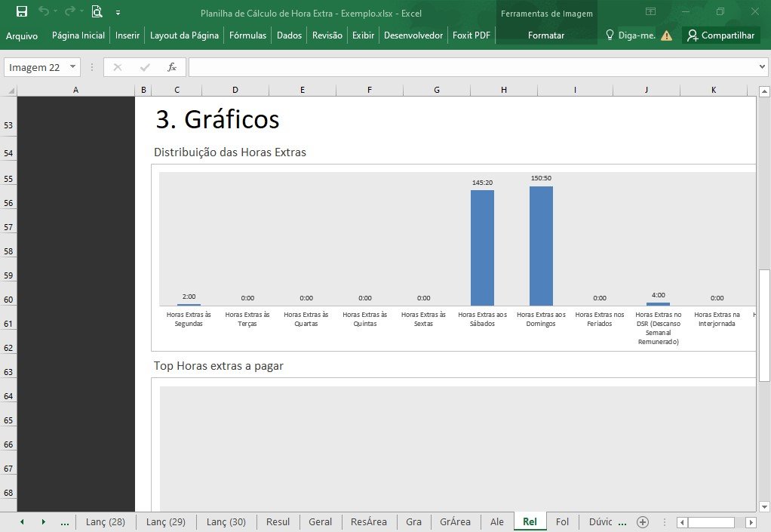
Task: Switch to the Inserir tab
Action: coord(127,35)
